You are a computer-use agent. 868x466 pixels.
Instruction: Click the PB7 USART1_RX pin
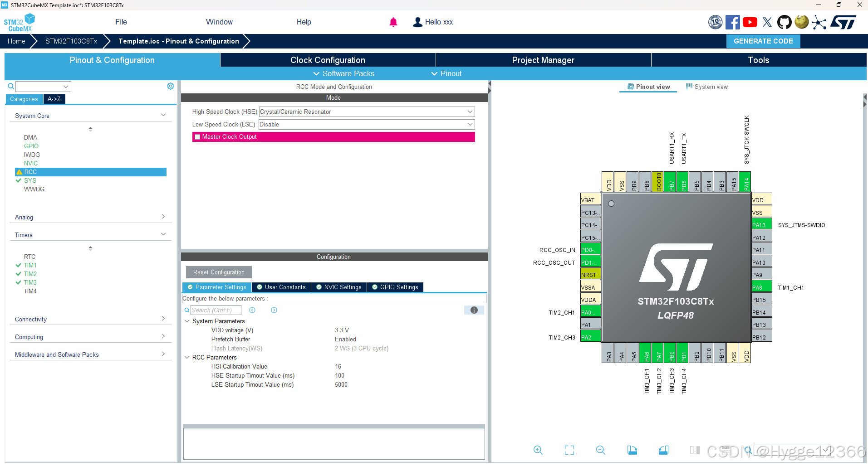[x=671, y=181]
